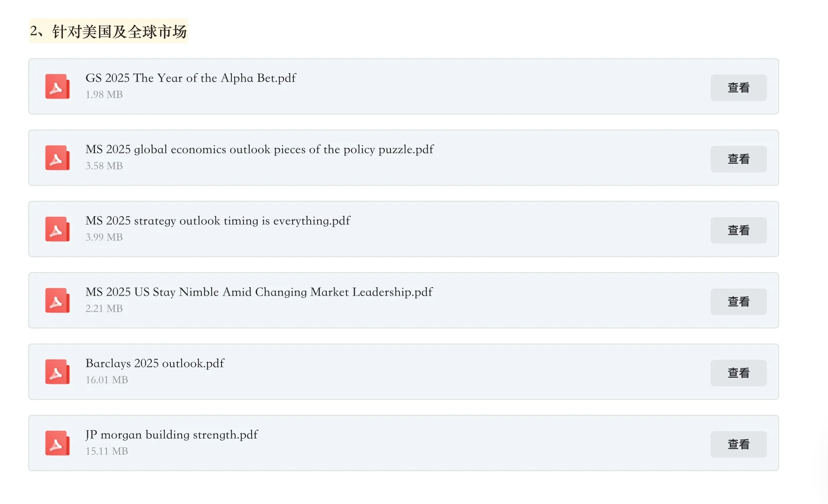828x504 pixels.
Task: View MS global economics outlook pdf
Action: (738, 159)
